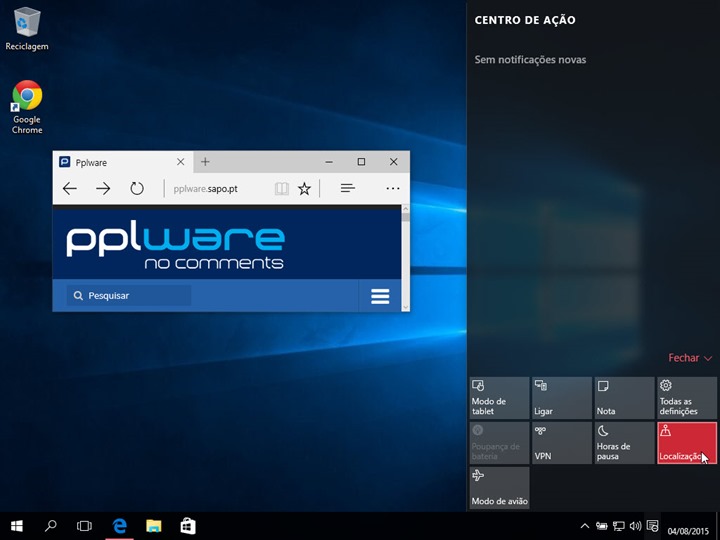The image size is (720, 540).
Task: Open the Pplware hamburger menu
Action: click(x=380, y=296)
